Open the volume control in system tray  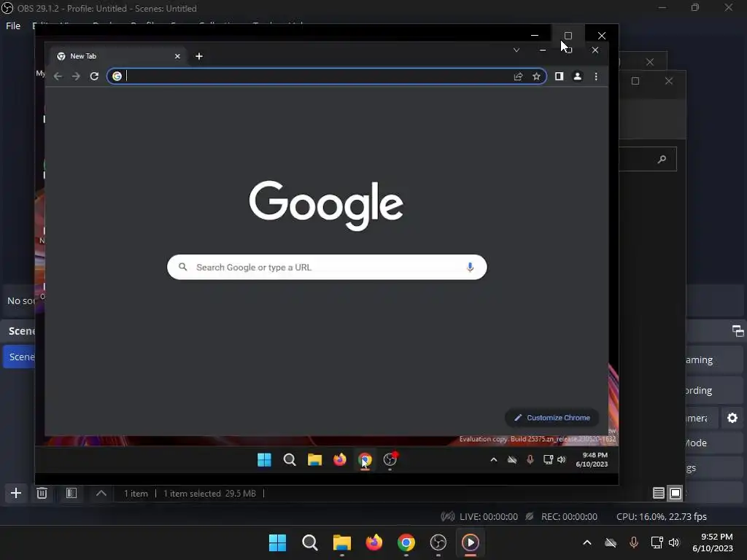[x=673, y=542]
